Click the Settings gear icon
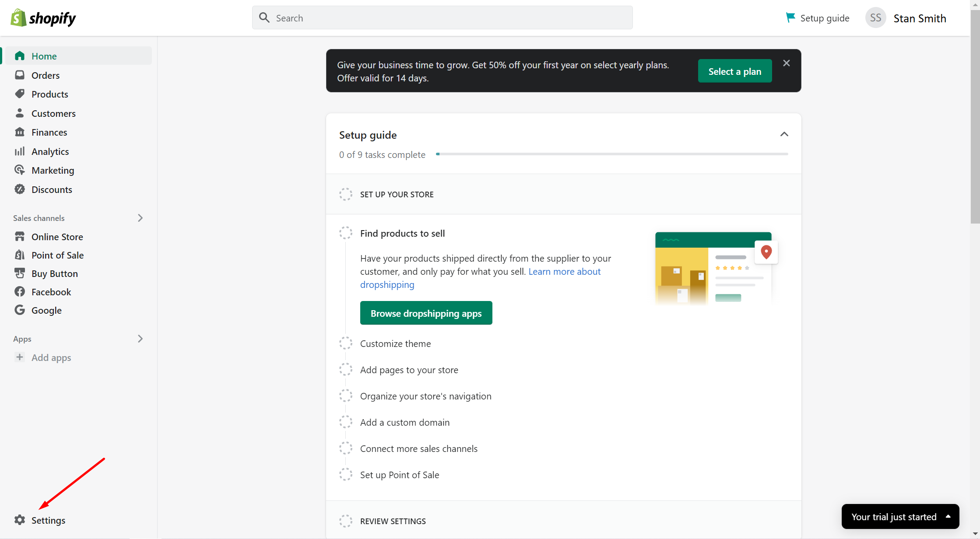The width and height of the screenshot is (980, 539). pos(20,520)
